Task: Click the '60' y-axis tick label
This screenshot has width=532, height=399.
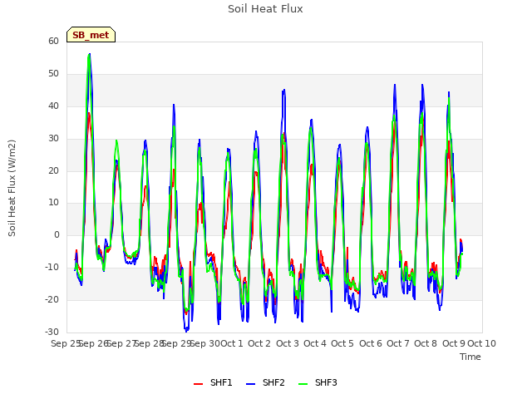Action: [53, 41]
